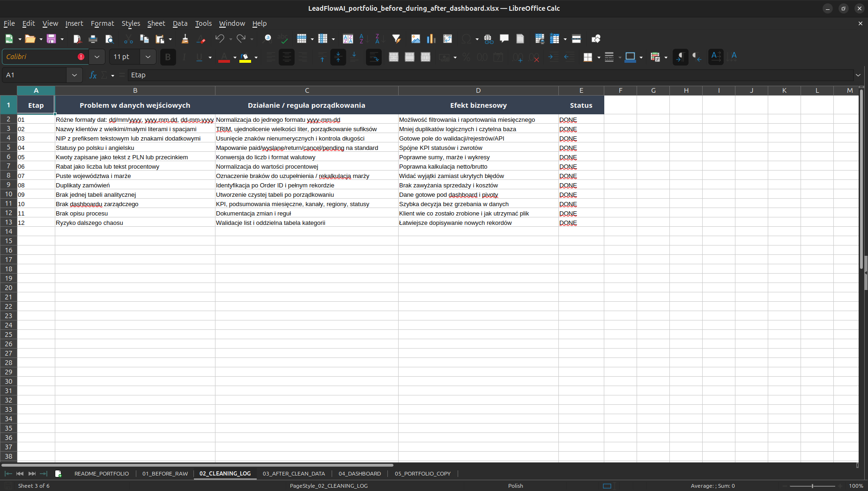Open the New document dropdown arrow
This screenshot has width=868, height=491.
click(x=19, y=39)
